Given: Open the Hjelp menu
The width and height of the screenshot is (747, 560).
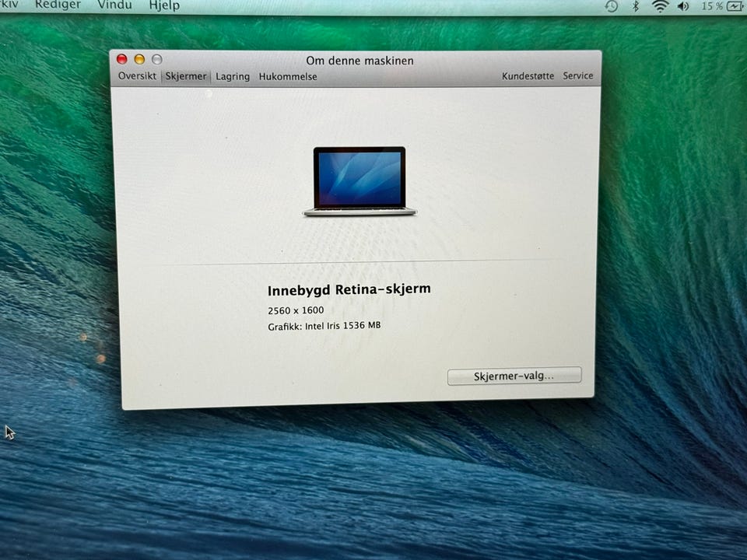Looking at the screenshot, I should point(164,5).
